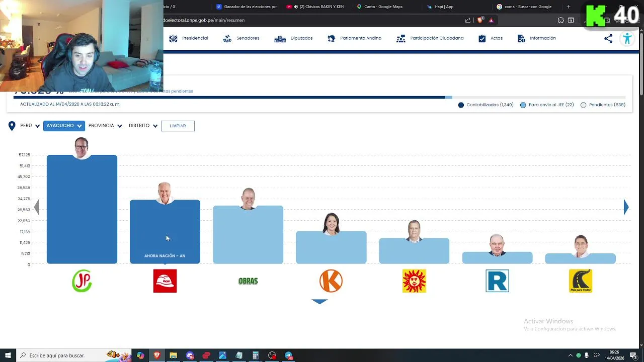The height and width of the screenshot is (362, 644).
Task: Click the ACTUALIZADO AL 14/04/2026 timestamp text
Action: (x=70, y=105)
